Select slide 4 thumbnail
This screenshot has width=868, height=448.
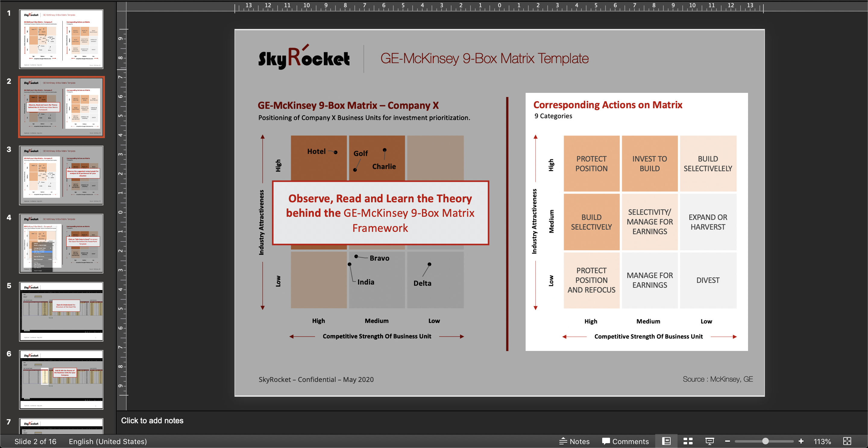coord(61,243)
